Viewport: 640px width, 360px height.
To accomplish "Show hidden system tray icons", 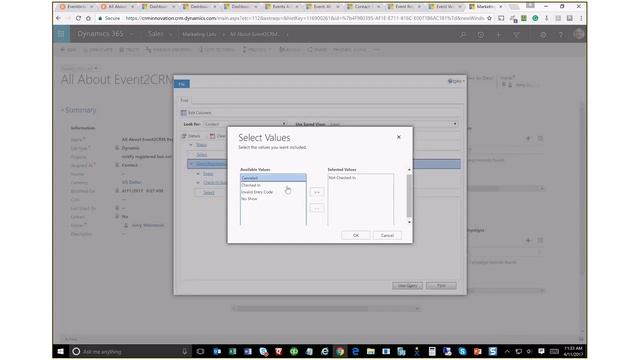I will 507,351.
